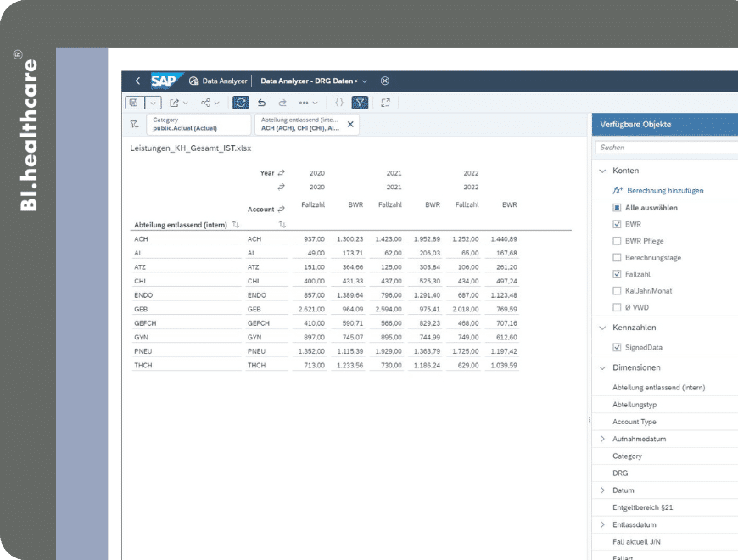Click the curly braces formula icon
The height and width of the screenshot is (560, 738).
338,103
